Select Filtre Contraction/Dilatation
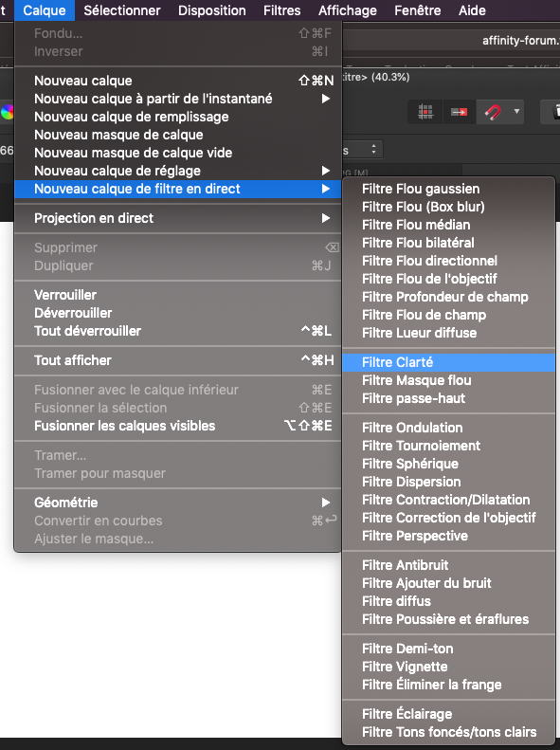The height and width of the screenshot is (750, 560). [449, 500]
